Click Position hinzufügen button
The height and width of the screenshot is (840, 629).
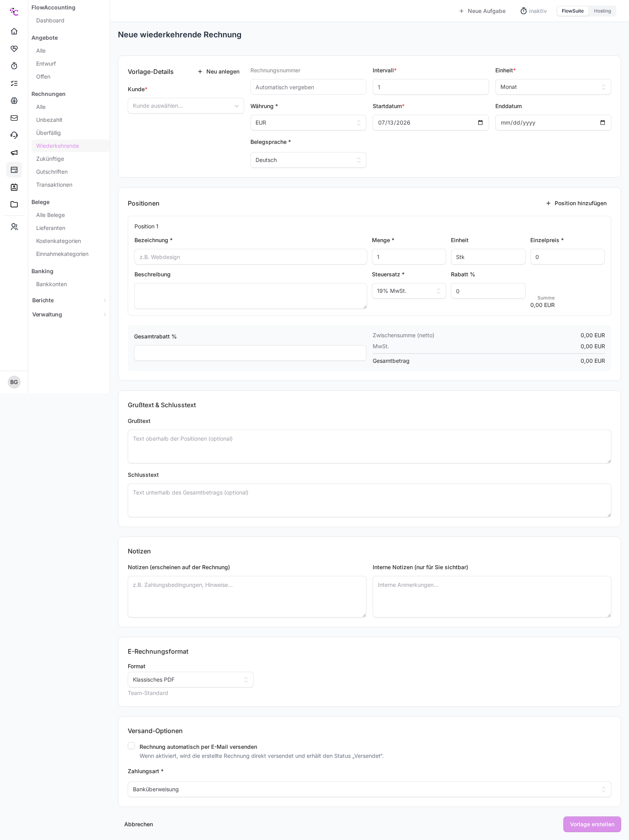coord(576,203)
